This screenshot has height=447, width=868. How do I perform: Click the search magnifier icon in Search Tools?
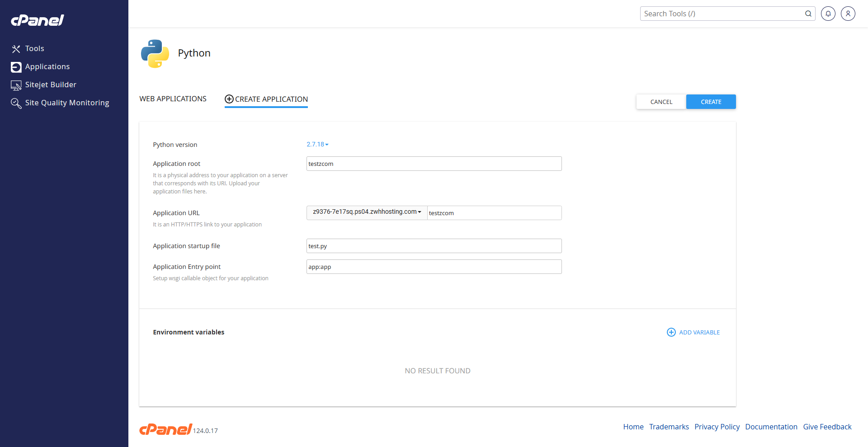pyautogui.click(x=808, y=14)
